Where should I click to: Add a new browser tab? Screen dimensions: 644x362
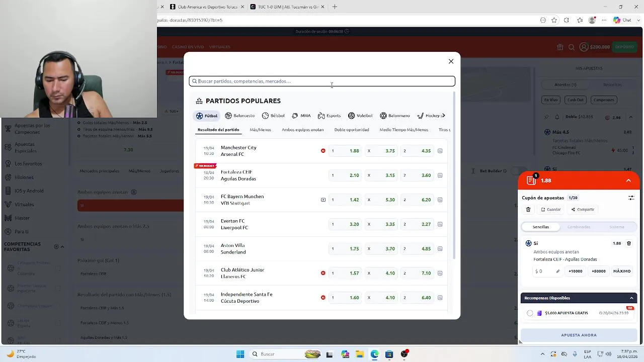click(335, 7)
